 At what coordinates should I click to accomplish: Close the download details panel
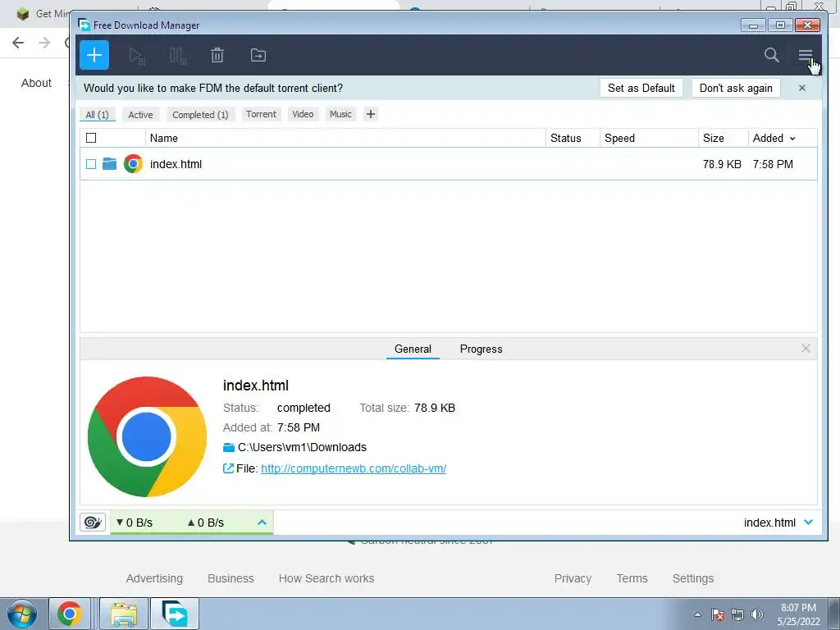[806, 348]
